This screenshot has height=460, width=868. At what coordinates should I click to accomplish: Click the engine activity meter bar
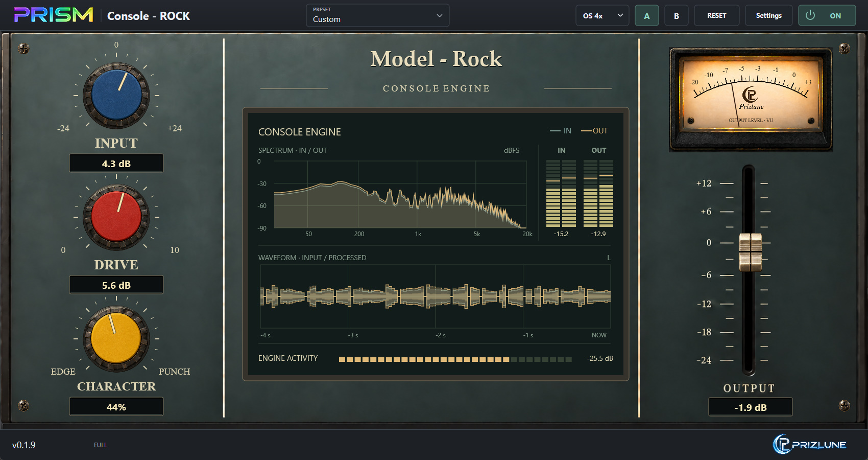click(x=455, y=359)
